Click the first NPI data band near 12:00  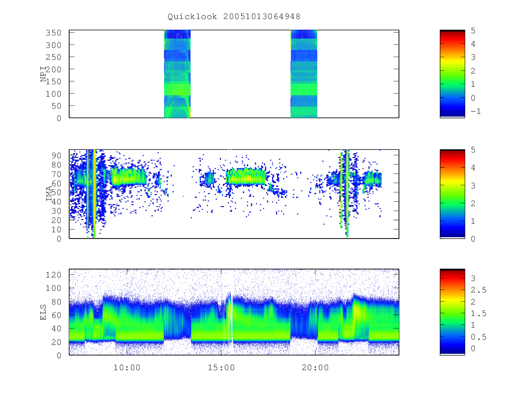pos(177,74)
